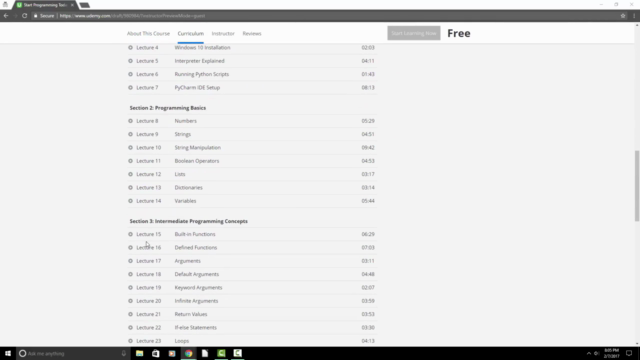The height and width of the screenshot is (360, 640).
Task: Click the browser address bar URL
Action: point(132,16)
